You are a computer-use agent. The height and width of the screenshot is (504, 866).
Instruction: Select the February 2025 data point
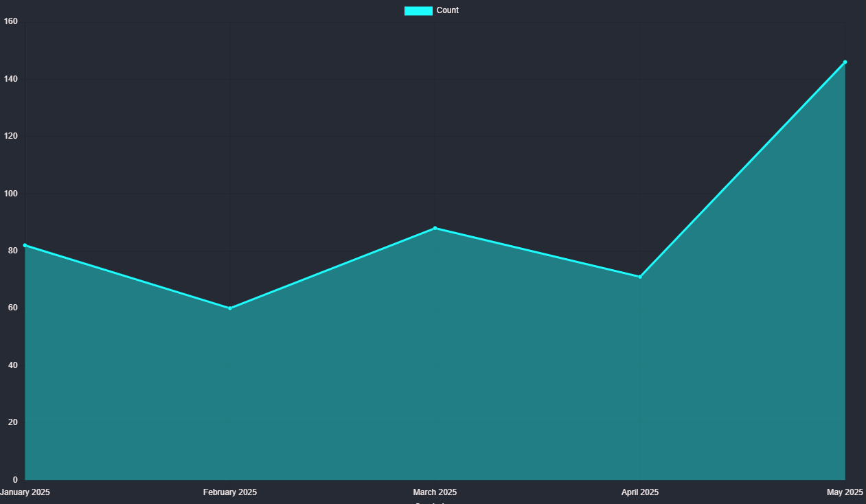pos(230,308)
